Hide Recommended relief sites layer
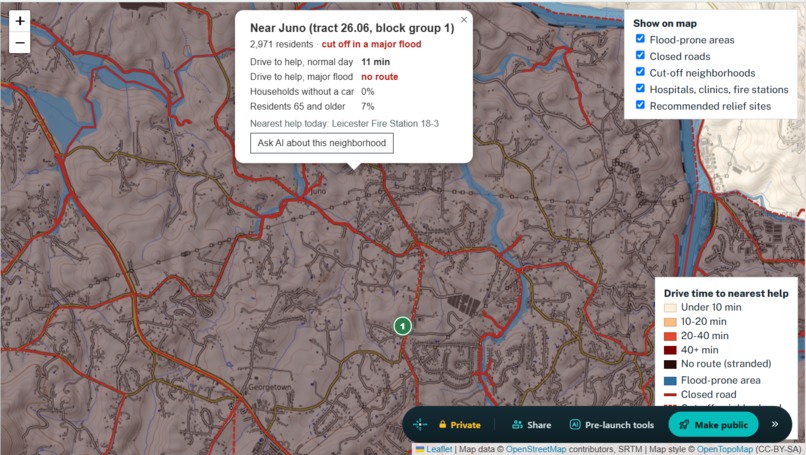Viewport: 806px width, 455px height. coord(640,105)
